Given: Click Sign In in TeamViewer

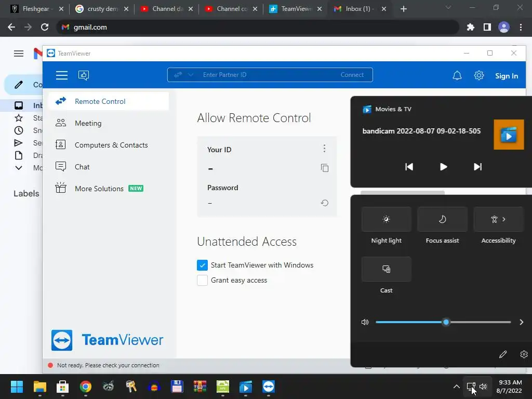Looking at the screenshot, I should coord(506,76).
